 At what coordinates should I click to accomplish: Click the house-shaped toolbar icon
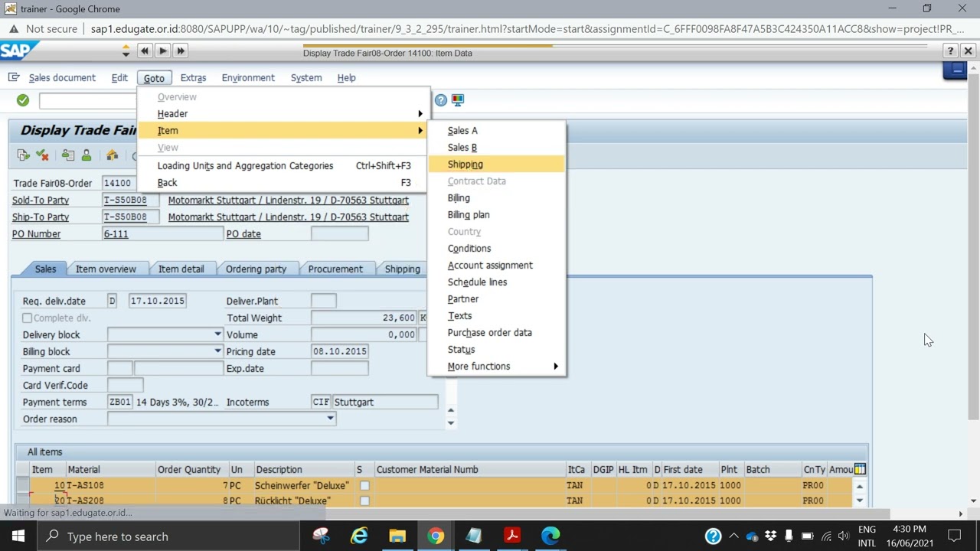tap(113, 155)
